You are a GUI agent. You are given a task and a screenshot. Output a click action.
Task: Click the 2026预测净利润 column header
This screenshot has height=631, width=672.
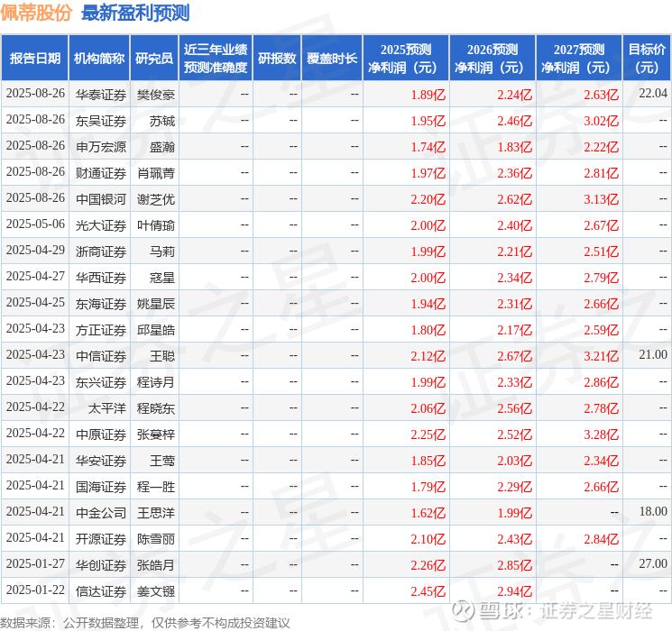coord(492,59)
